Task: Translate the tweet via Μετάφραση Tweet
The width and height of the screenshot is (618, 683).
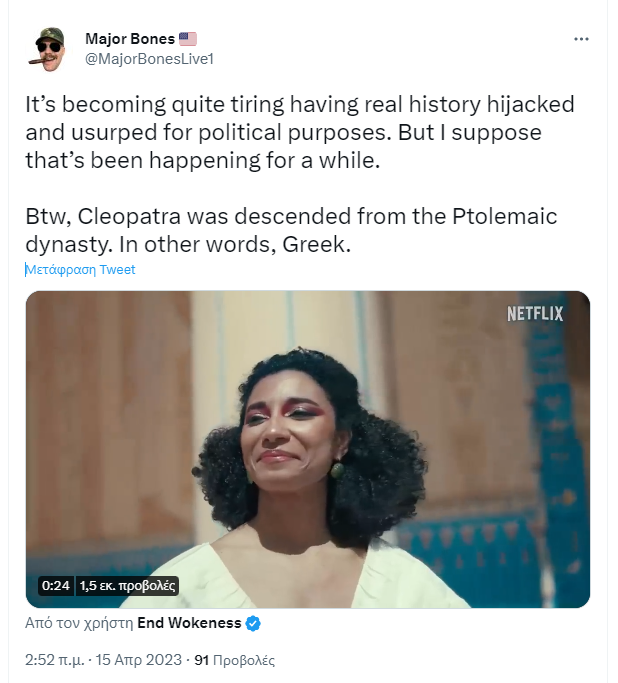Action: pyautogui.click(x=80, y=270)
